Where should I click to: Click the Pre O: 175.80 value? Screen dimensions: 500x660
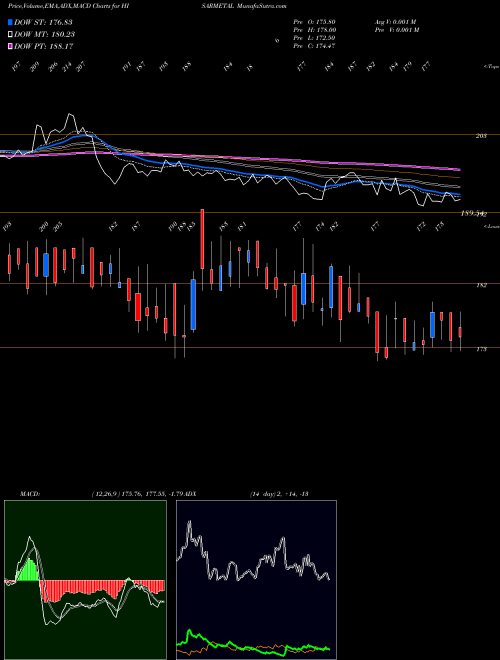314,22
